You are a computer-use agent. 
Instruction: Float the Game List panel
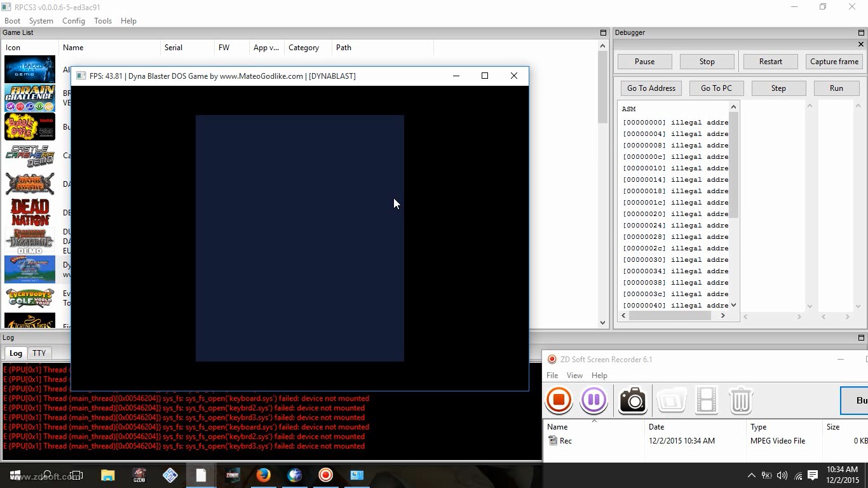point(603,32)
